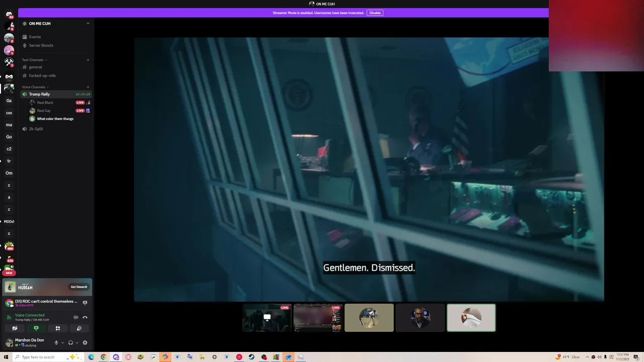Toggle the green screen share button

(x=36, y=328)
